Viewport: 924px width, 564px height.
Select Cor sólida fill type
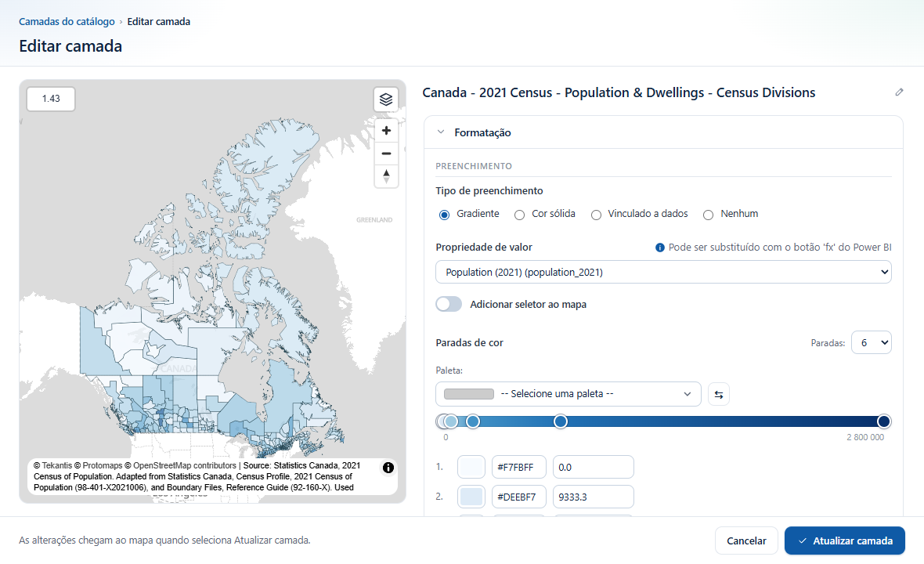(x=519, y=215)
